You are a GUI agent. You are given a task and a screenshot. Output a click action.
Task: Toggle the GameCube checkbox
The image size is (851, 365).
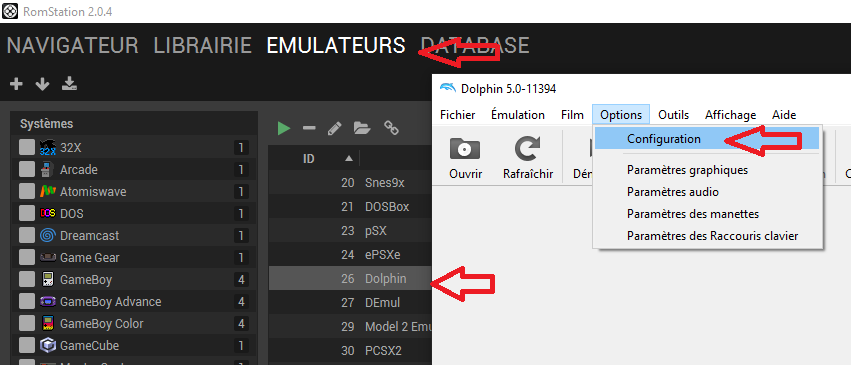click(26, 345)
